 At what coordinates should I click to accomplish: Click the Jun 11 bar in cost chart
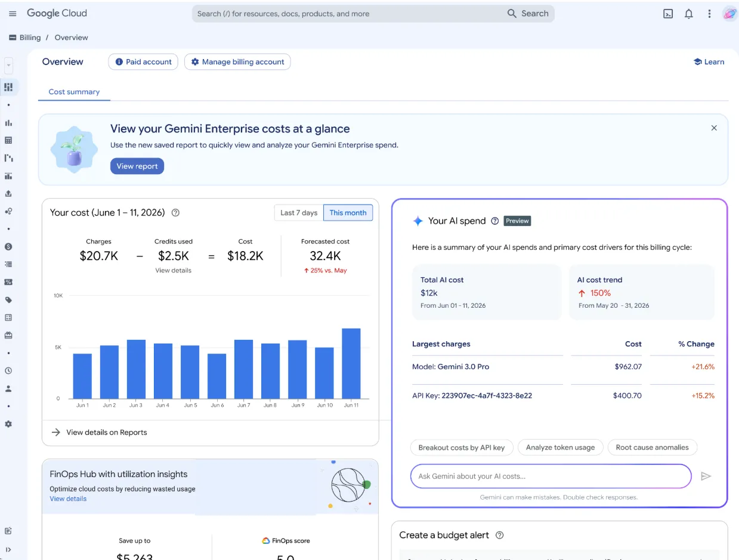click(x=351, y=363)
